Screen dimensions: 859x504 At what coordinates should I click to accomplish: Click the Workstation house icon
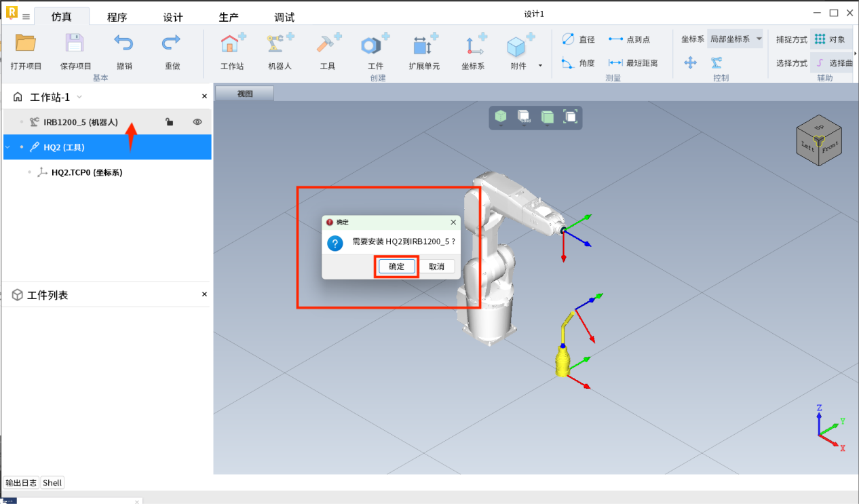click(x=231, y=45)
